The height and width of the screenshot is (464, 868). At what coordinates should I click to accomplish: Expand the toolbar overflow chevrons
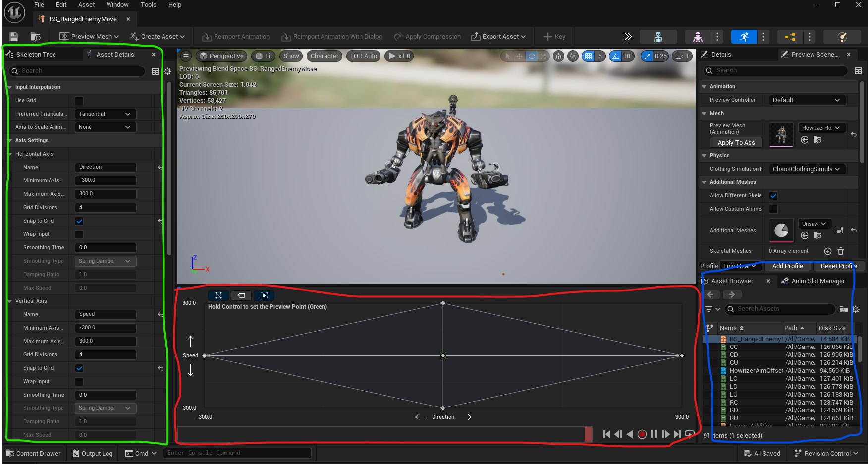[628, 37]
